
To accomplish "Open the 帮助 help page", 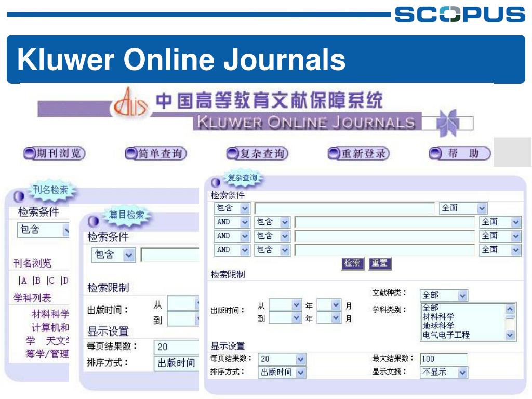I will (460, 153).
